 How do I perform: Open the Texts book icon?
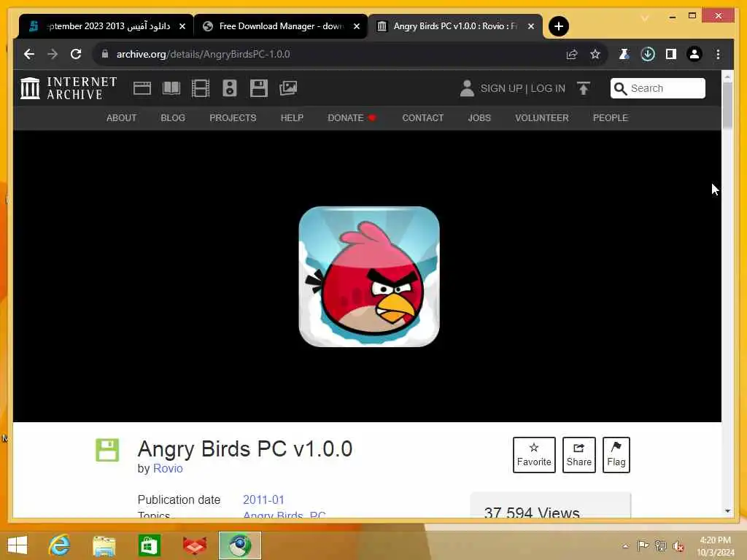(x=171, y=88)
